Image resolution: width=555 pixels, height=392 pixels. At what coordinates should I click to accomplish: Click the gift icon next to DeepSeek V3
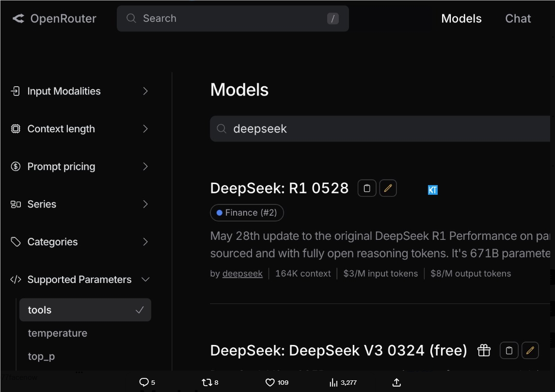(x=484, y=350)
